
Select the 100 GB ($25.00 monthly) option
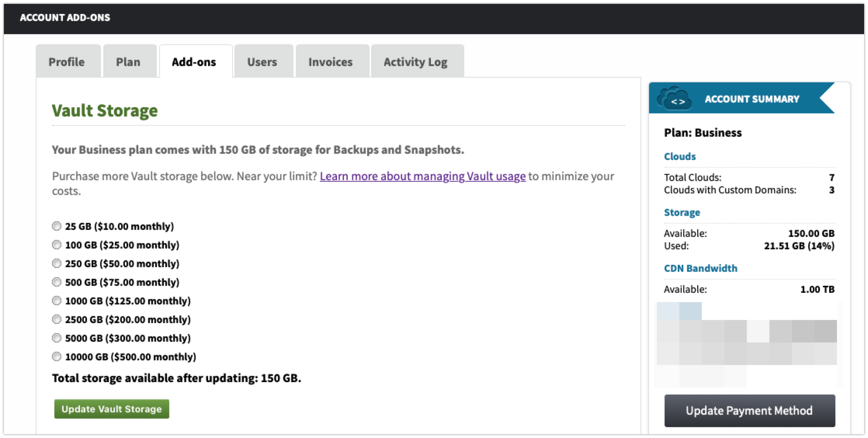[57, 245]
